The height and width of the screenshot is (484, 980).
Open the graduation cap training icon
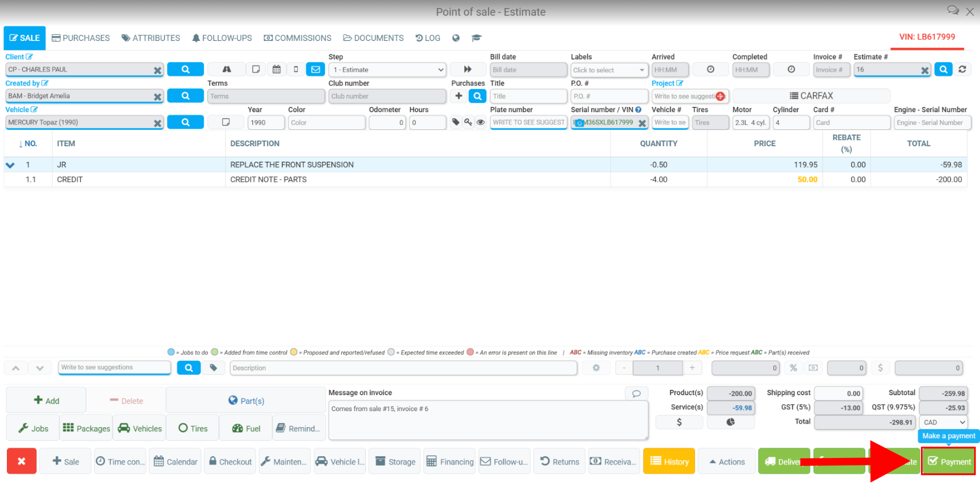(476, 38)
